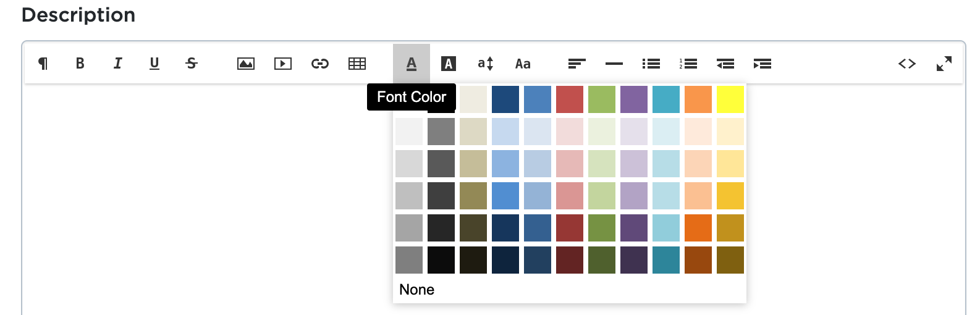Viewport: 980px width, 315px height.
Task: Insert a table with grid icon
Action: (357, 64)
